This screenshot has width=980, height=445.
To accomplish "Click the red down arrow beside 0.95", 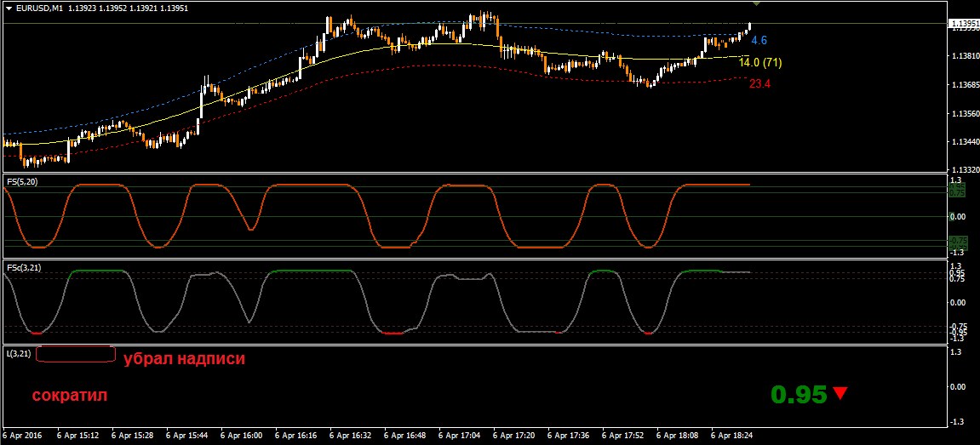I will click(840, 393).
